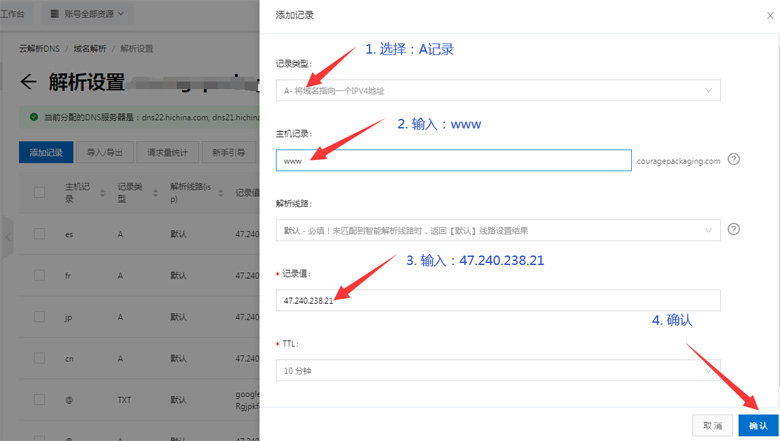Click green status icon in DNS notice
The height and width of the screenshot is (441, 780).
point(34,117)
